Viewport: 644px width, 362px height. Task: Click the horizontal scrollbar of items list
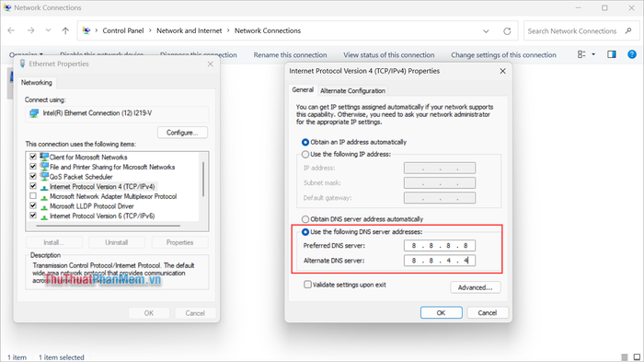pos(108,226)
